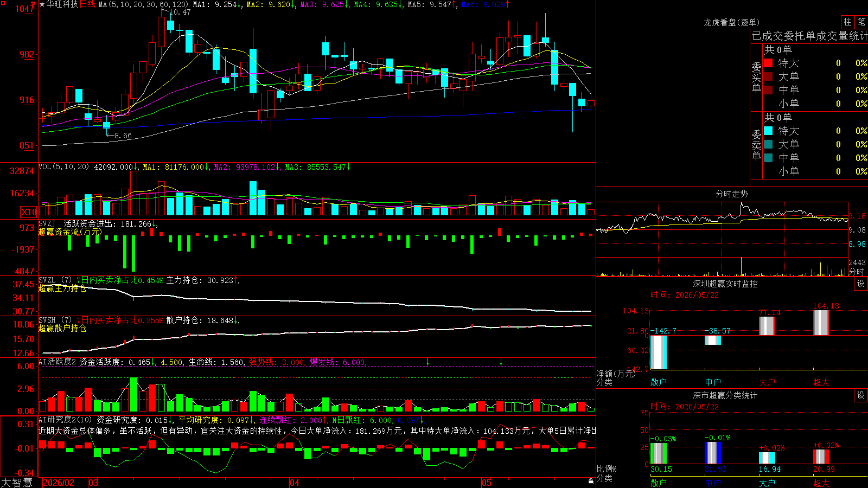
Task: Click the 8.66 low price label
Action: [123, 136]
